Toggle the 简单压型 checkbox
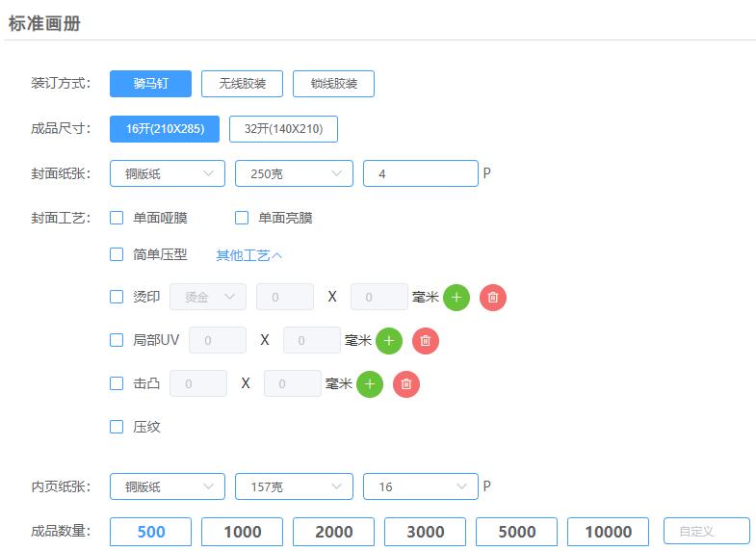 (117, 255)
